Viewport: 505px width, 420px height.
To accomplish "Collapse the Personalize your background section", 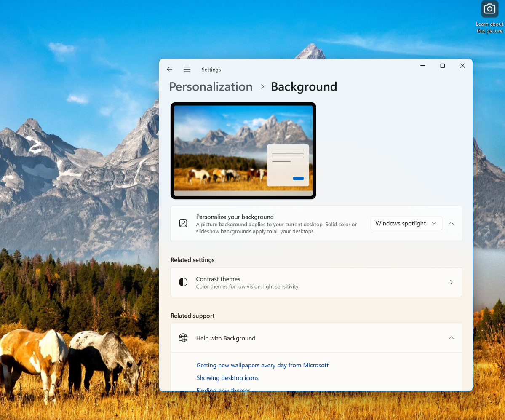I will click(x=451, y=223).
